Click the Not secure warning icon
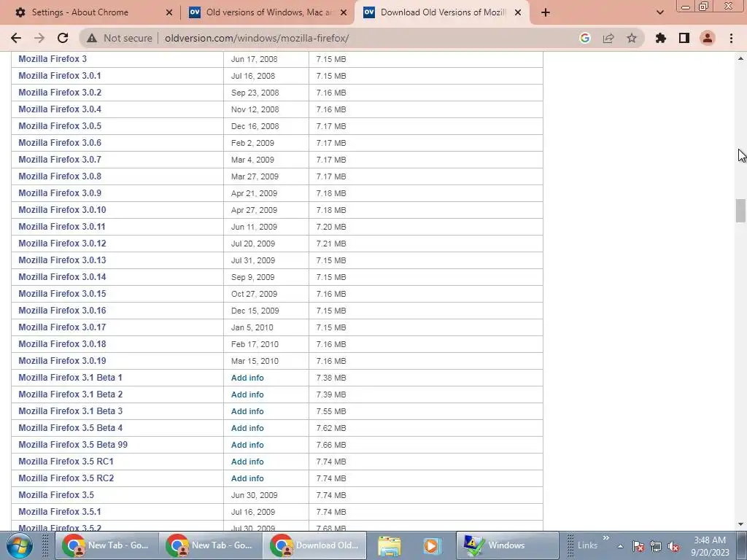Screen dimensions: 747x560 [x=92, y=38]
